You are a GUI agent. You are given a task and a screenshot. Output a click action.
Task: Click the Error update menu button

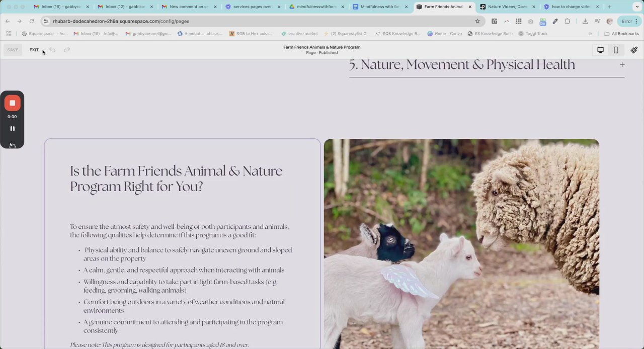click(x=629, y=21)
